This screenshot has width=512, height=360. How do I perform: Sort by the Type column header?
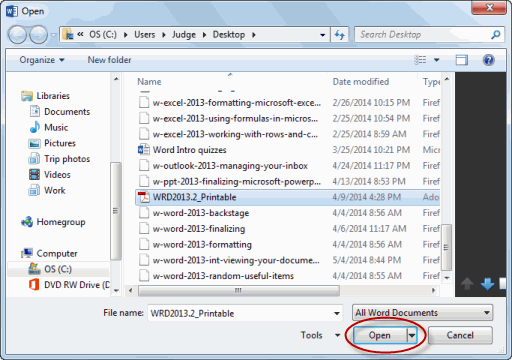[431, 82]
